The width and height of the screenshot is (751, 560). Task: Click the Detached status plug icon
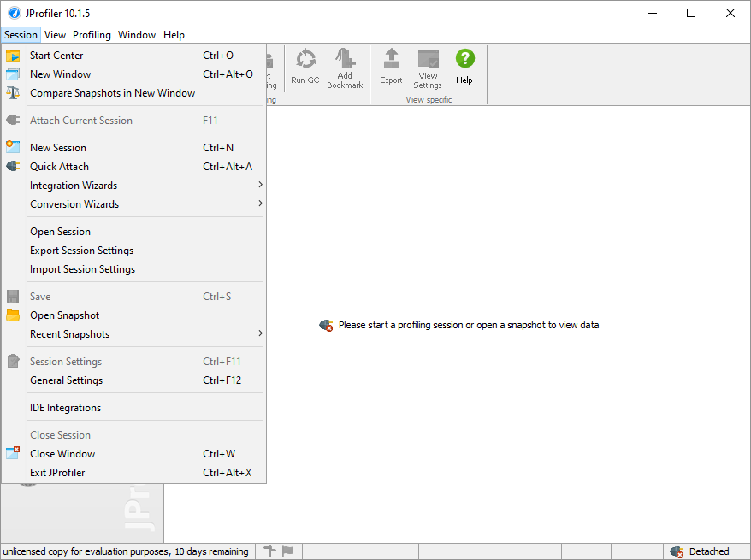click(677, 551)
